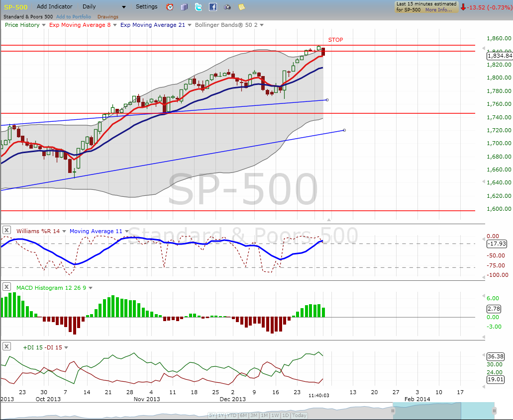Screen dimensions: 513x420
Task: Click the More Info link
Action: 438,10
